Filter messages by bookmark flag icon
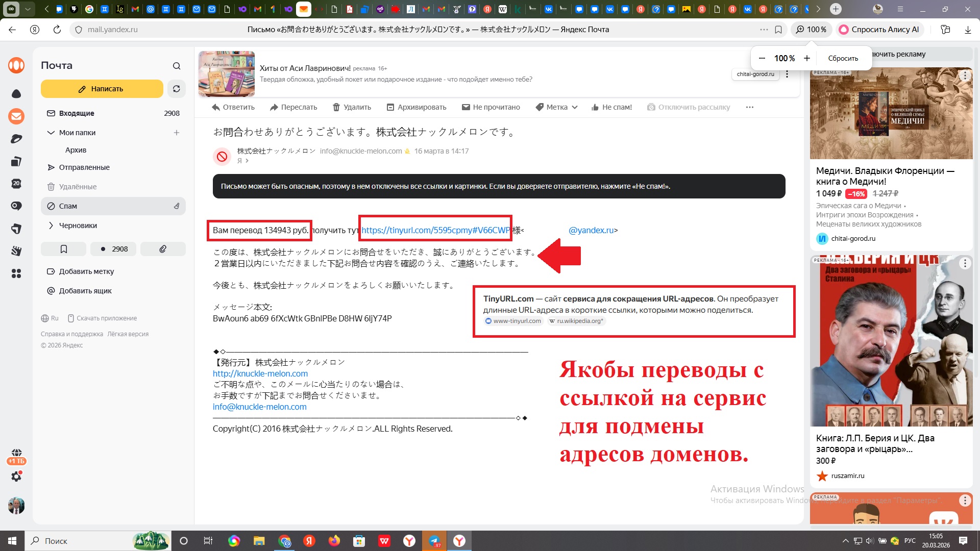 pyautogui.click(x=64, y=249)
